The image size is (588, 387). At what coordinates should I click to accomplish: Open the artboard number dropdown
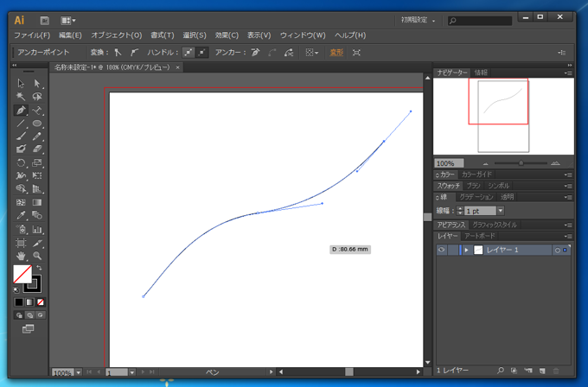pos(132,372)
